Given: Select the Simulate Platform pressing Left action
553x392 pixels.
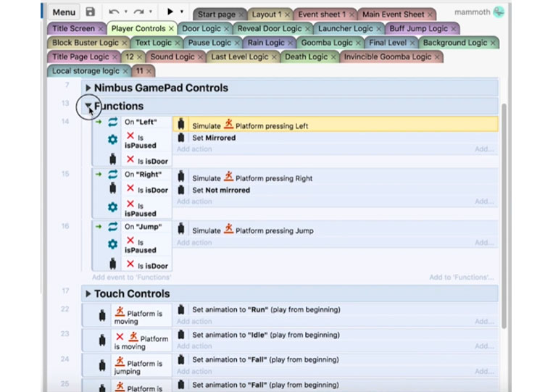Looking at the screenshot, I should tap(336, 125).
